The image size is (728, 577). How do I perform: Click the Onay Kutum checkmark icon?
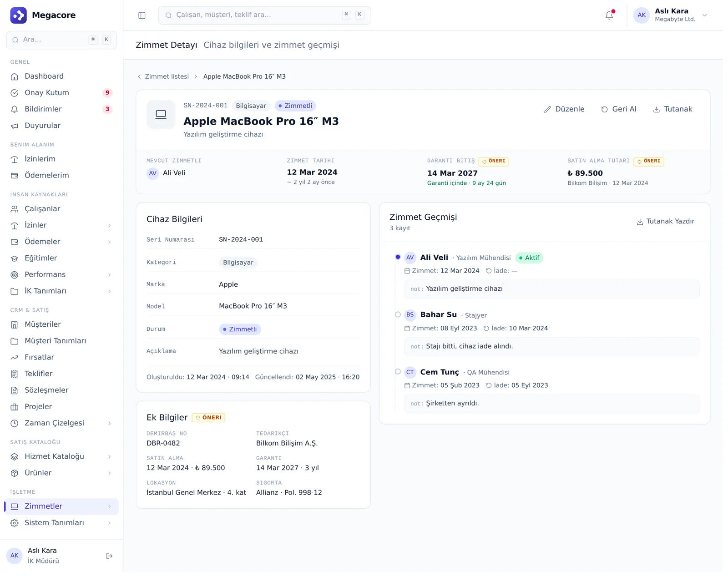(15, 93)
